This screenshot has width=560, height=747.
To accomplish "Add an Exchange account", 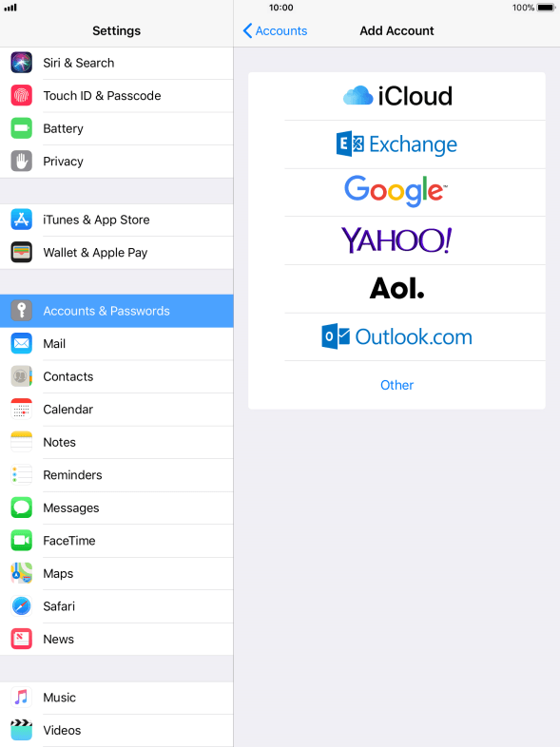I will (x=397, y=144).
